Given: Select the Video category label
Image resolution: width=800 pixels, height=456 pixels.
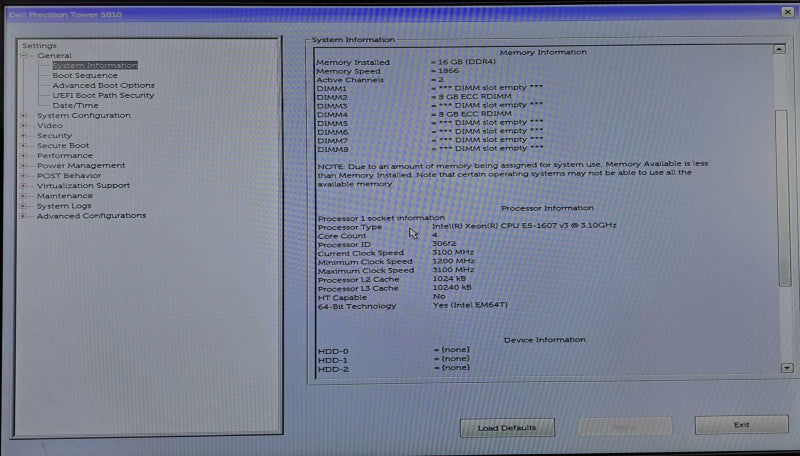Looking at the screenshot, I should [49, 125].
